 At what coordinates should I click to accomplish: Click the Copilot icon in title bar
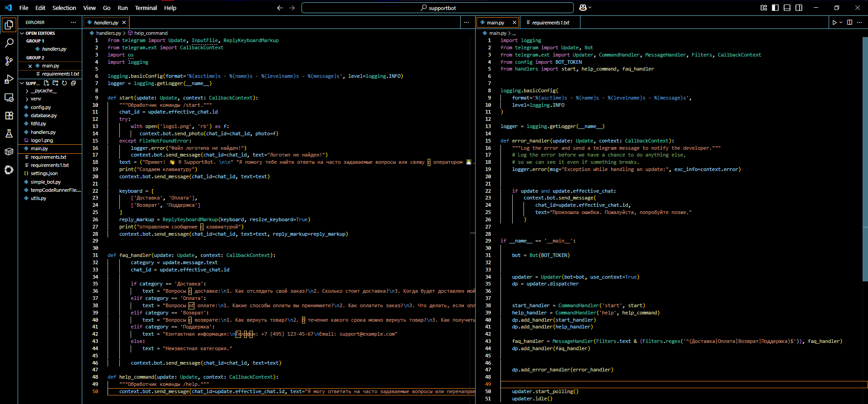(583, 8)
